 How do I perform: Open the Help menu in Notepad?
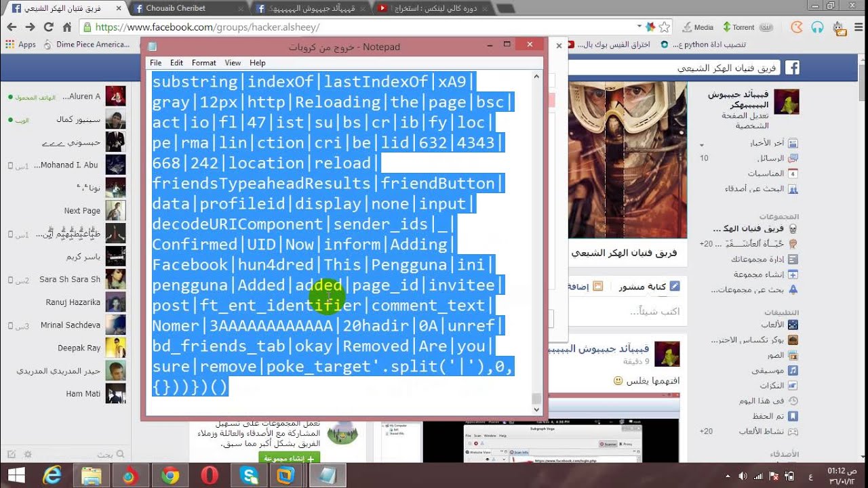pos(257,62)
